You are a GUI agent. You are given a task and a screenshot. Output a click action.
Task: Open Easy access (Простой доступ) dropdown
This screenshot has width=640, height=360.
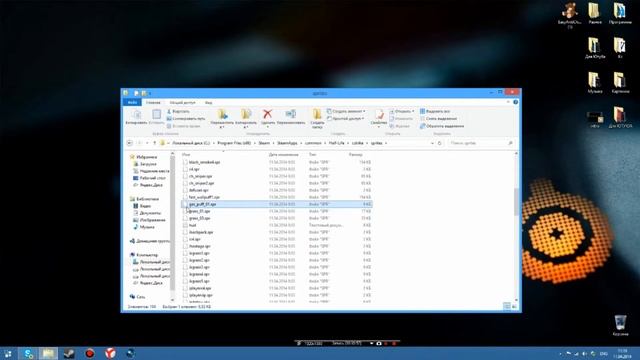[345, 118]
